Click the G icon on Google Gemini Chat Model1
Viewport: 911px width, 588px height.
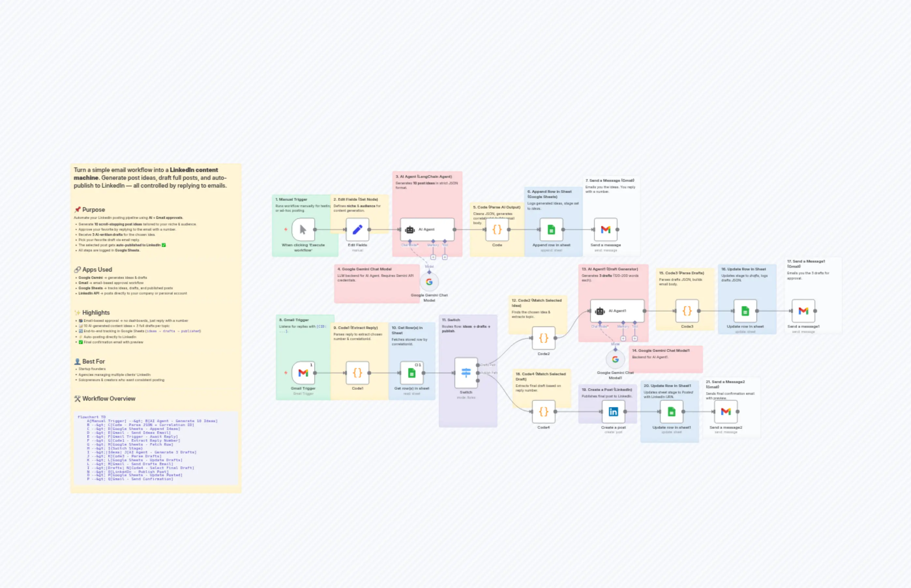tap(616, 359)
